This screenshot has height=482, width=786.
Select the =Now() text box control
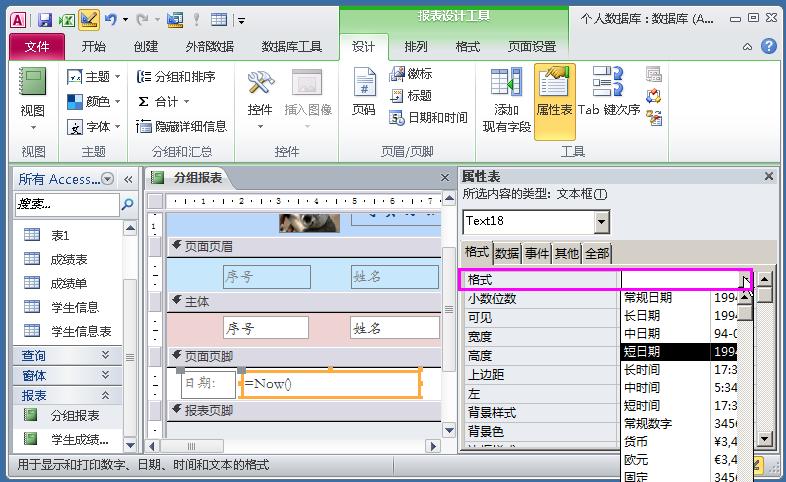[331, 384]
